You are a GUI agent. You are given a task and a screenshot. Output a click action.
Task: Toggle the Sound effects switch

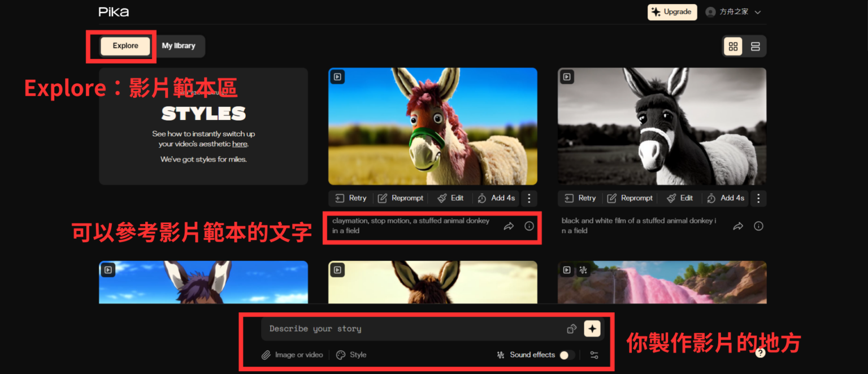coord(566,355)
